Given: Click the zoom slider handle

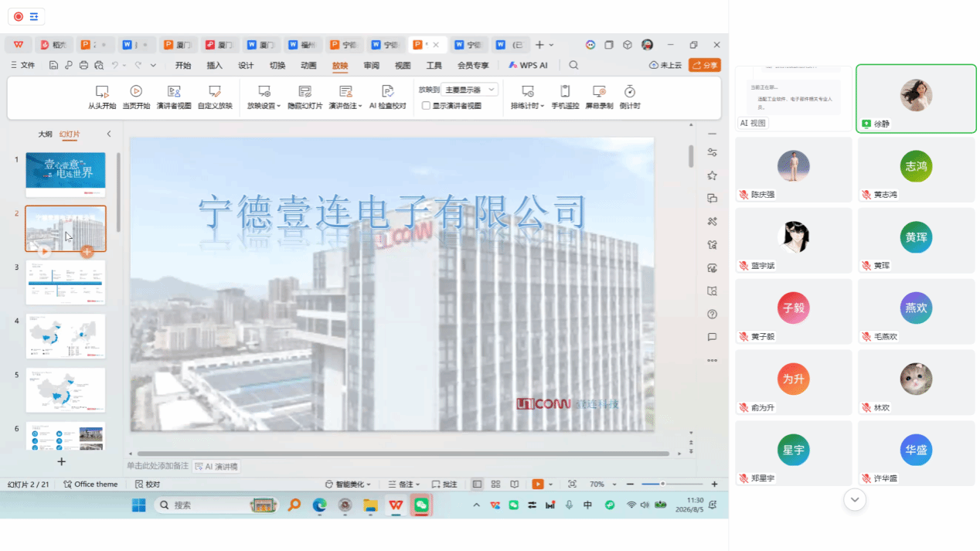Looking at the screenshot, I should 662,485.
